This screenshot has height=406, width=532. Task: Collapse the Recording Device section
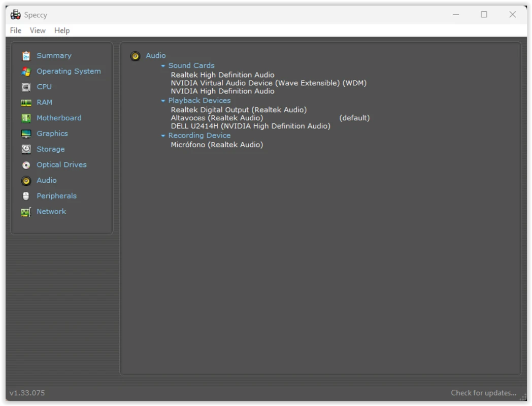(163, 136)
